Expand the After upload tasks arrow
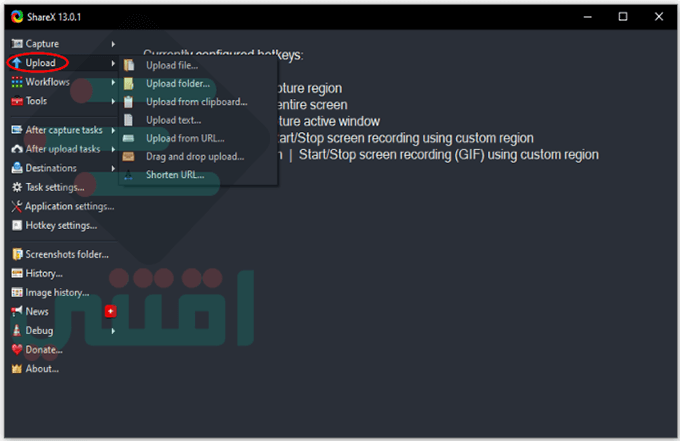This screenshot has width=680, height=441. [113, 149]
